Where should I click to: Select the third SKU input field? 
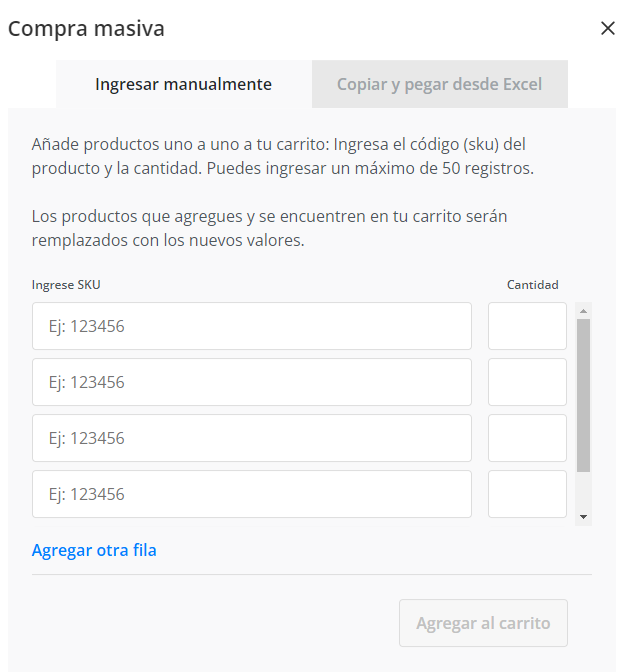(252, 438)
